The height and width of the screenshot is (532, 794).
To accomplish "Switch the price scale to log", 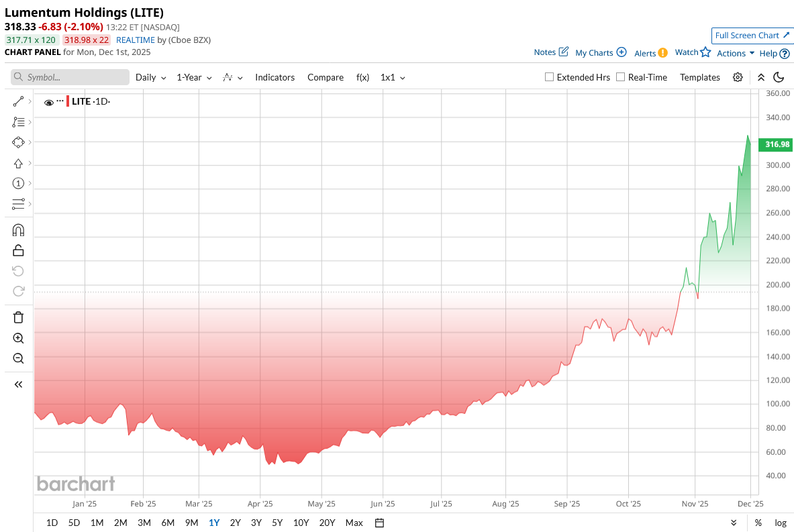I will click(x=781, y=523).
